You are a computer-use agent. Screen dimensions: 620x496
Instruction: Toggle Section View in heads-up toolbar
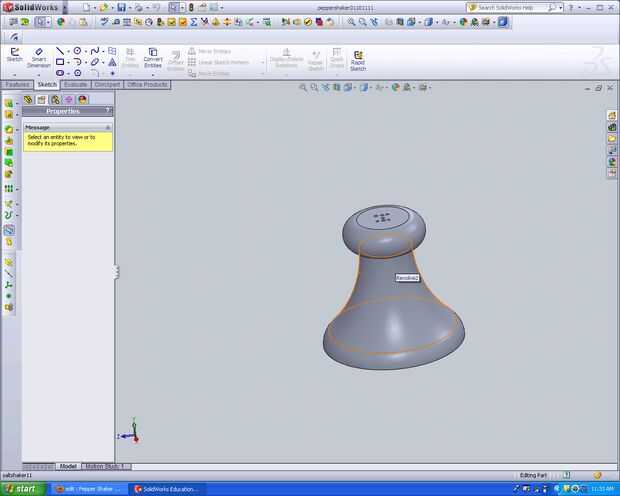point(336,87)
